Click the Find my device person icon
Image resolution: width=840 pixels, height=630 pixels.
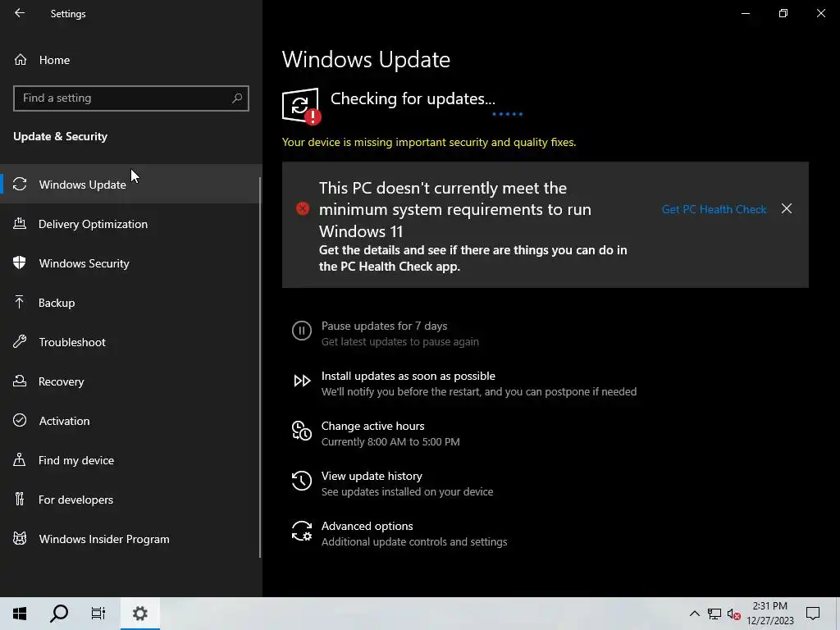[x=20, y=459]
